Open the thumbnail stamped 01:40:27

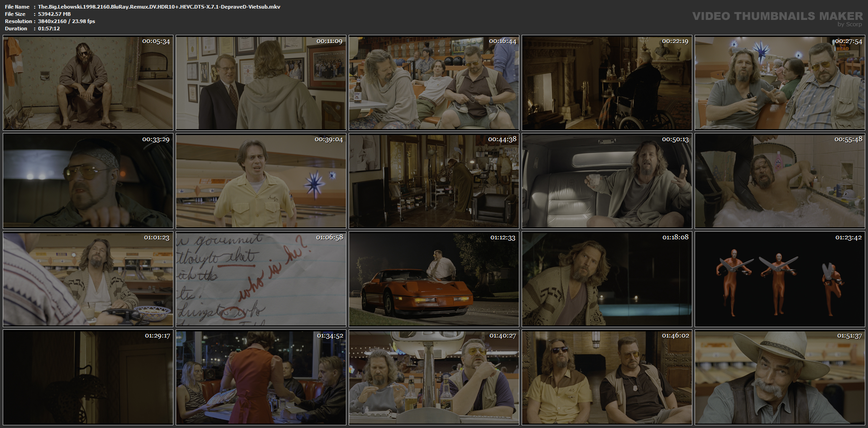434,377
